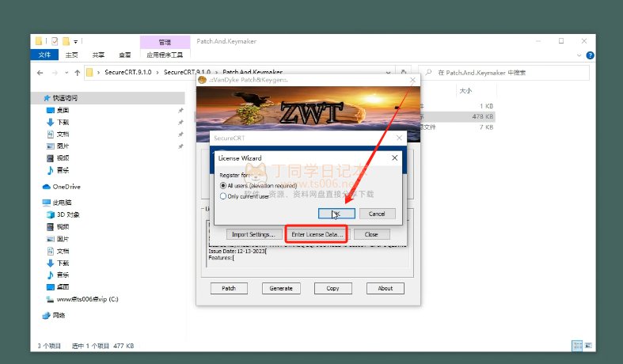Click Cancel in the License Wizard dialog
Viewport: 623px width, 364px height.
pyautogui.click(x=377, y=214)
